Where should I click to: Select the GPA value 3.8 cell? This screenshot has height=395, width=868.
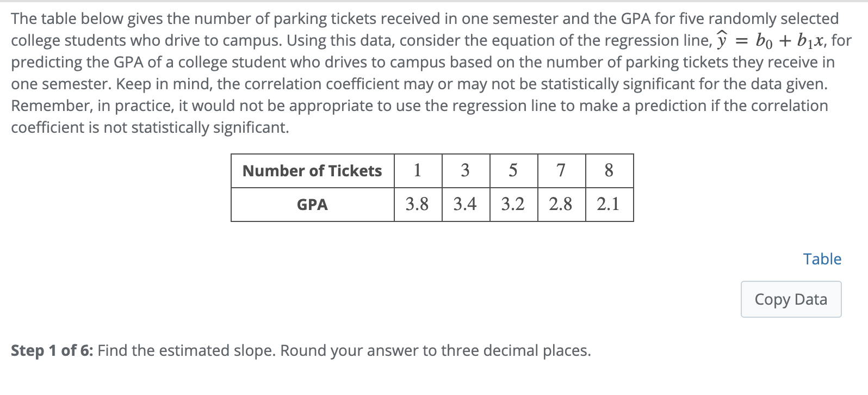point(417,205)
